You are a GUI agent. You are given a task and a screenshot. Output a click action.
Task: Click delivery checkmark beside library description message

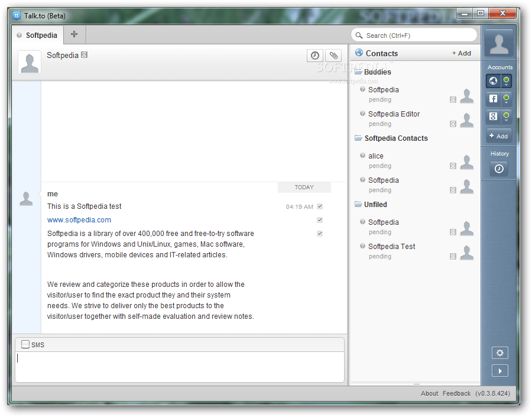(320, 233)
